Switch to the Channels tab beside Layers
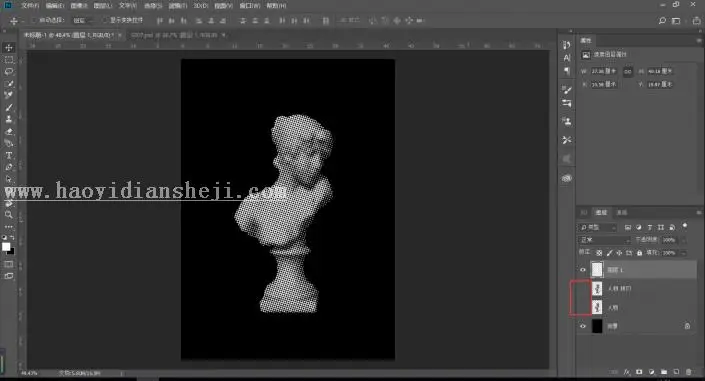Viewport: 705px width, 381px height. click(622, 212)
